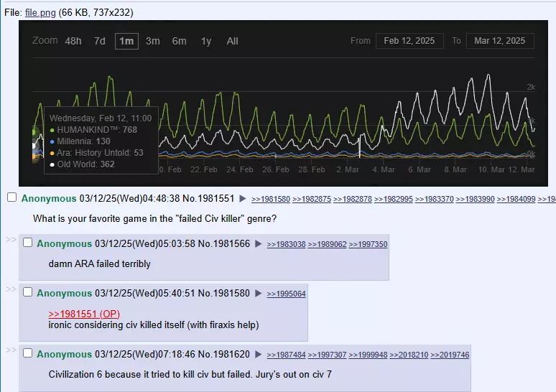Screen dimensions: 556x392
Task: Open post menu arrow for No.1981566
Action: click(258, 244)
